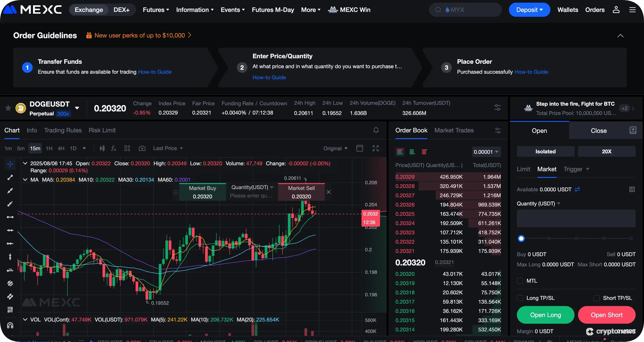
Task: Open the Trading Rules tab
Action: tap(63, 130)
